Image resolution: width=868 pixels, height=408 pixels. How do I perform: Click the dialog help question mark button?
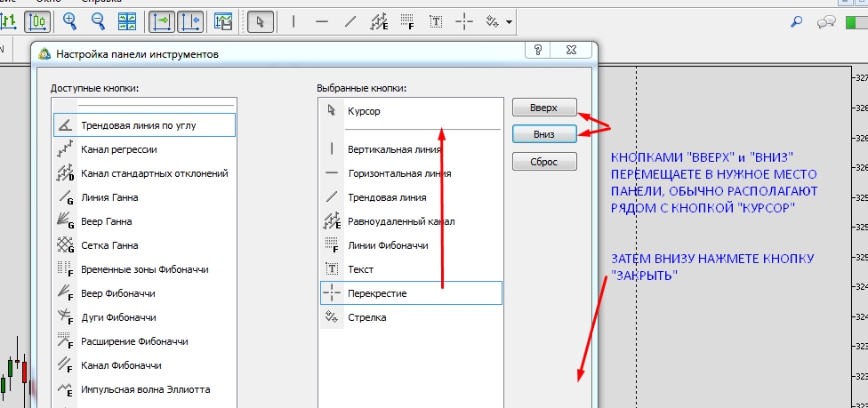537,51
